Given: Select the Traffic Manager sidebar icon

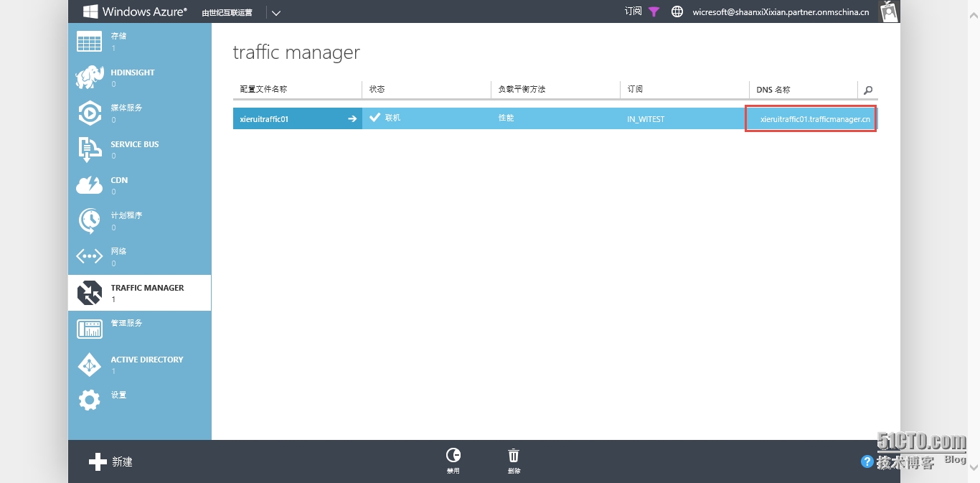Looking at the screenshot, I should [90, 293].
